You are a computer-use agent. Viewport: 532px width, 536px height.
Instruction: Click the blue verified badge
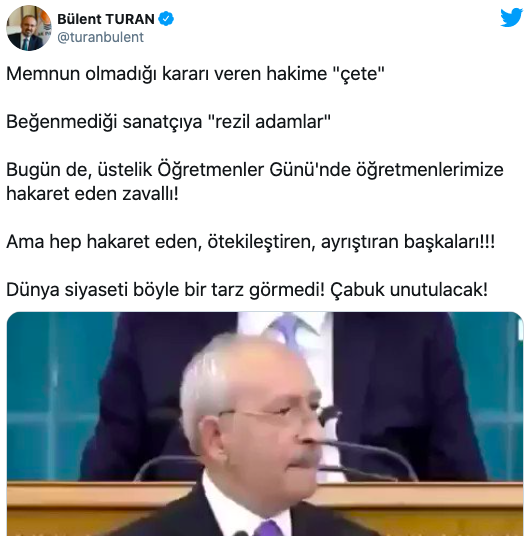point(166,19)
